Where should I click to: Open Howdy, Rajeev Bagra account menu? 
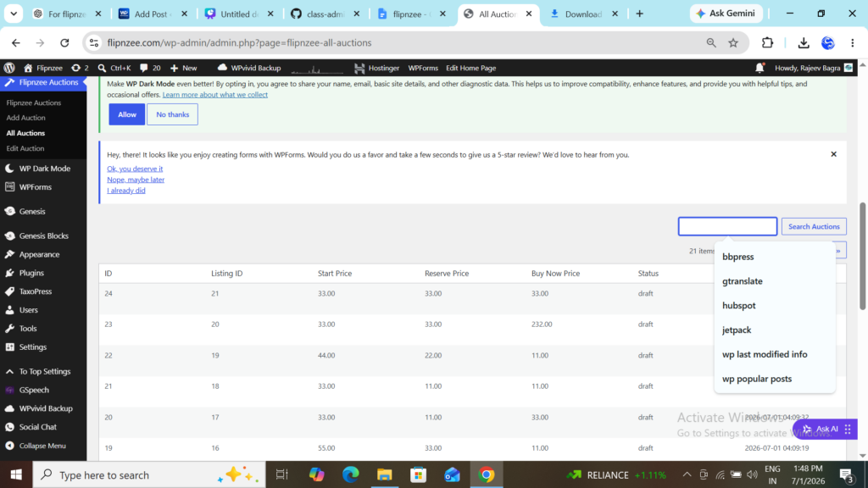pyautogui.click(x=813, y=68)
